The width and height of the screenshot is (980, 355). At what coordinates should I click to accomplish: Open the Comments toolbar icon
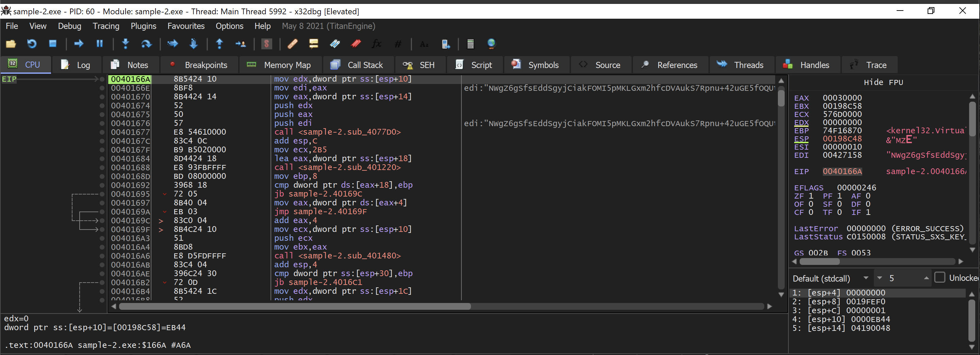(x=313, y=44)
